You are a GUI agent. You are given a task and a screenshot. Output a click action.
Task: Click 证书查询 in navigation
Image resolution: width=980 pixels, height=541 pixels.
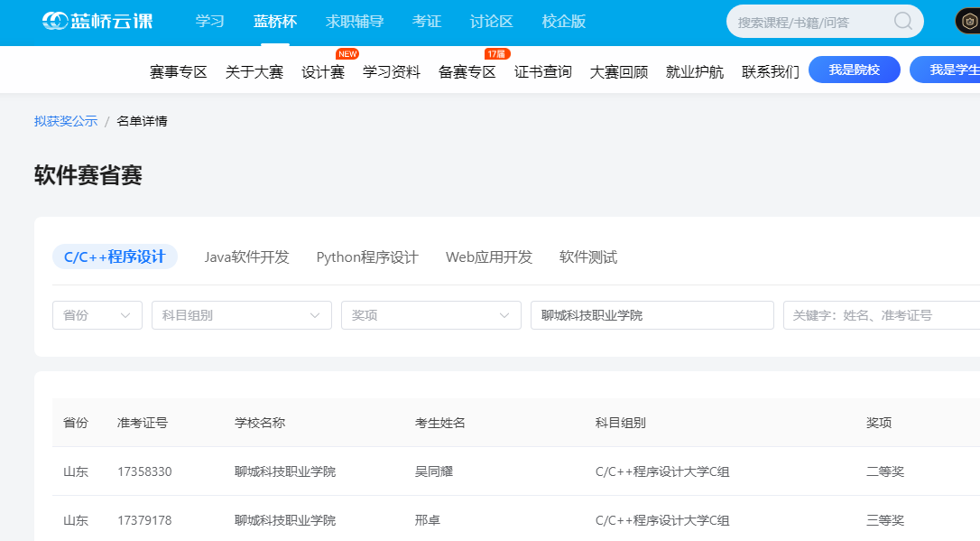(x=542, y=72)
